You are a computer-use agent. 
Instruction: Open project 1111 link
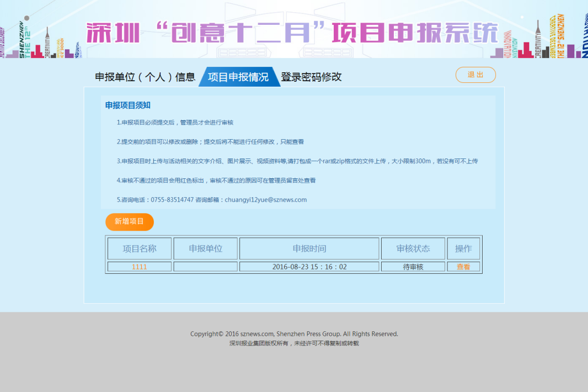(x=139, y=267)
